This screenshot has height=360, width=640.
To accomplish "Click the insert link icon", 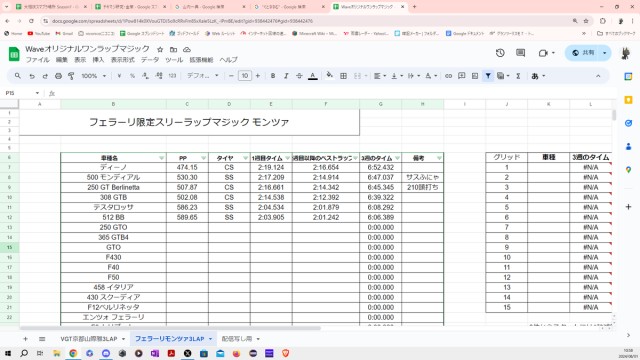I will (x=448, y=76).
